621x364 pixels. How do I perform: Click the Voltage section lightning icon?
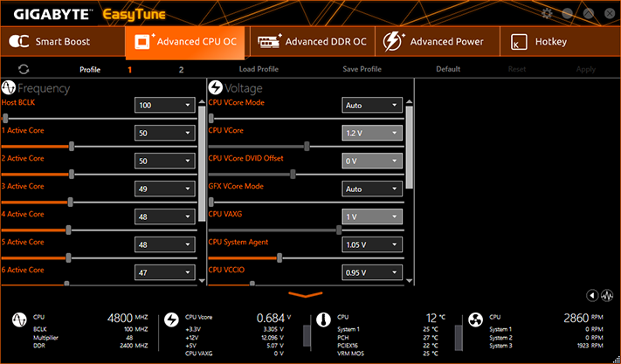(216, 87)
